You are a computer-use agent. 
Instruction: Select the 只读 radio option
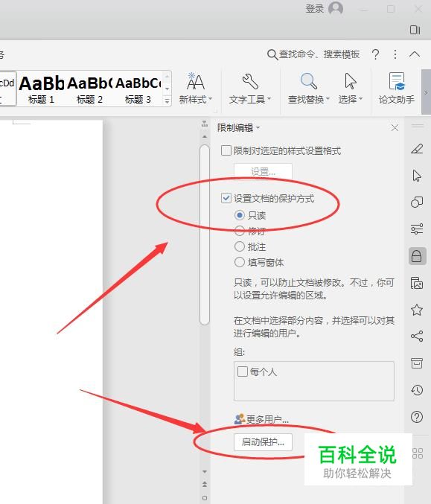click(x=240, y=215)
